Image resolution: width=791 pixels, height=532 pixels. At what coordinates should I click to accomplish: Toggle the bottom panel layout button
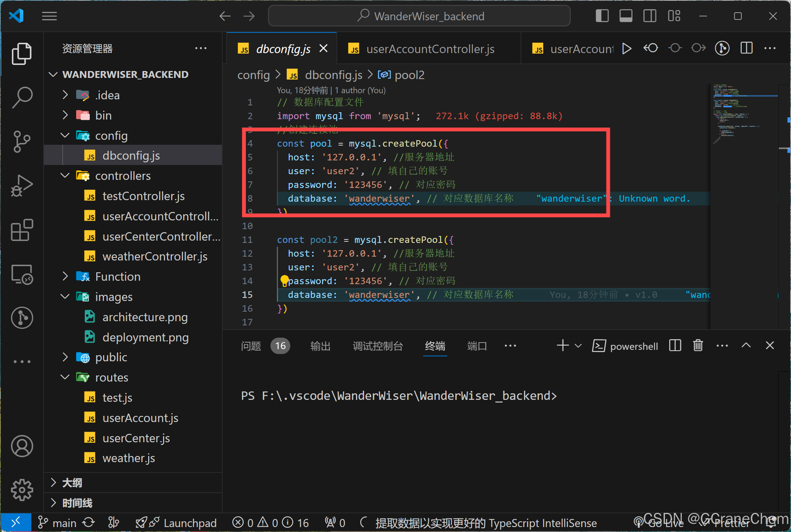coord(626,16)
